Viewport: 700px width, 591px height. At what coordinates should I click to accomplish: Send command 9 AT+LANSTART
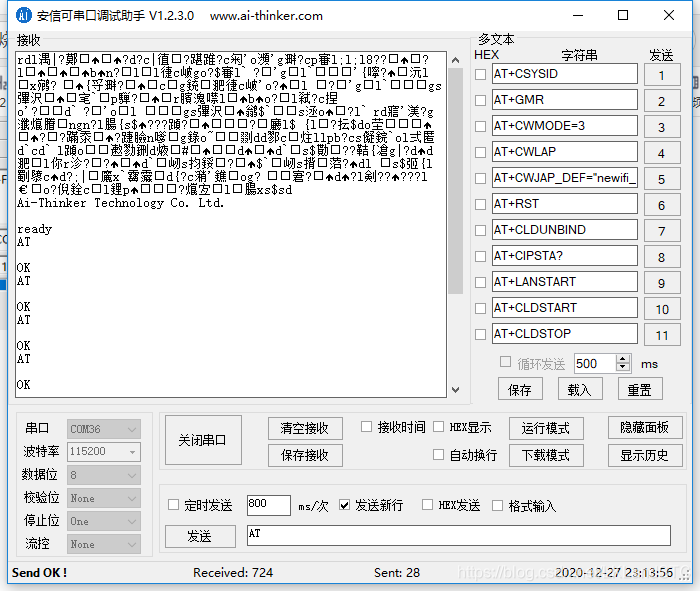(662, 283)
